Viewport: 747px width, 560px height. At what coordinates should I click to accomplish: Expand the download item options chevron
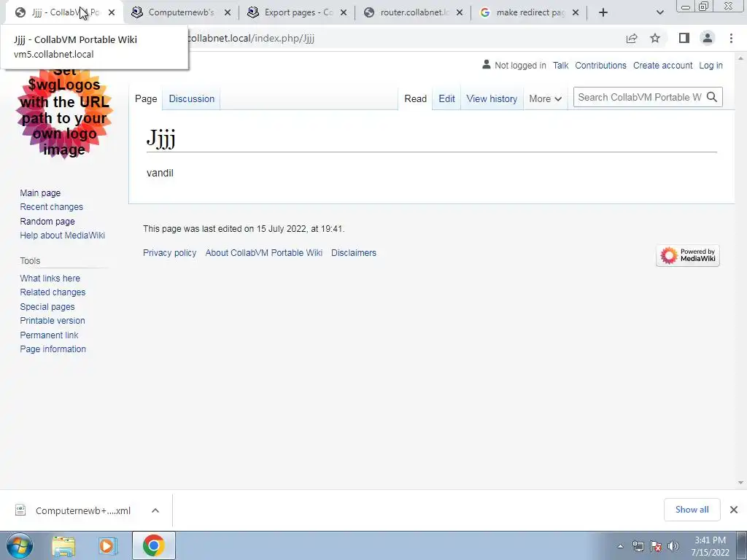(155, 510)
